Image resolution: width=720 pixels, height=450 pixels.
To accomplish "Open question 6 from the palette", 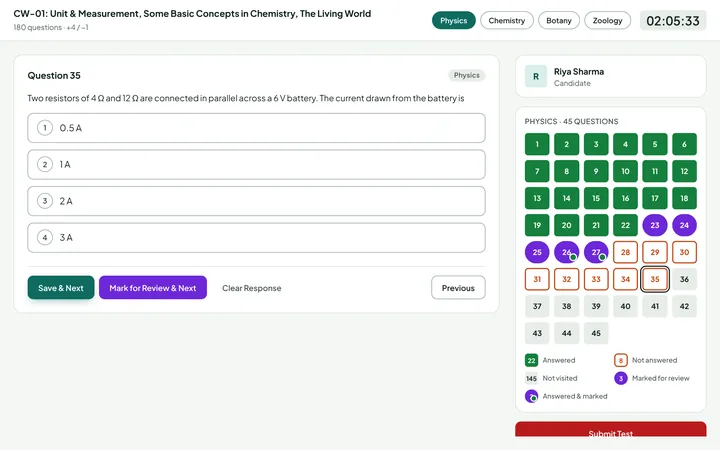I will coord(684,144).
